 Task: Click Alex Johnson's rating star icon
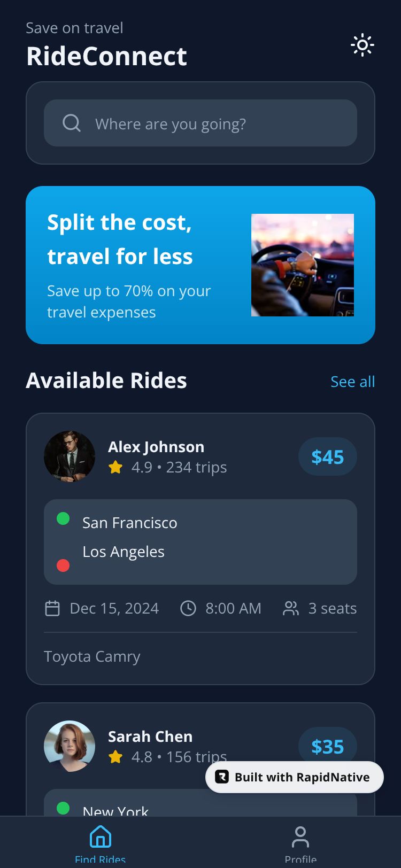tap(115, 468)
